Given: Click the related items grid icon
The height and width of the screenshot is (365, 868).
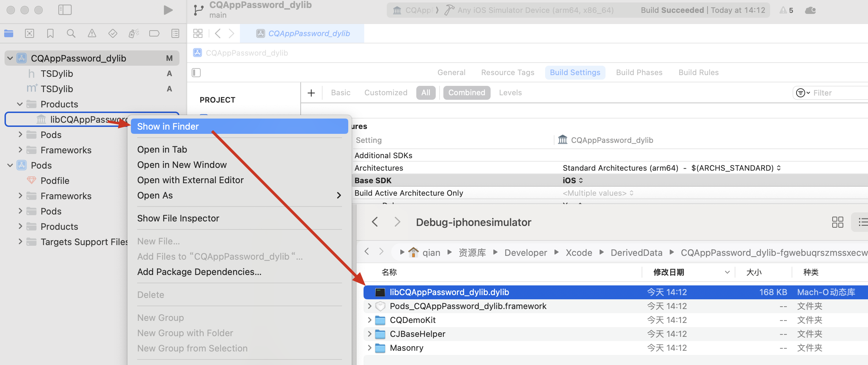Looking at the screenshot, I should click(x=198, y=33).
